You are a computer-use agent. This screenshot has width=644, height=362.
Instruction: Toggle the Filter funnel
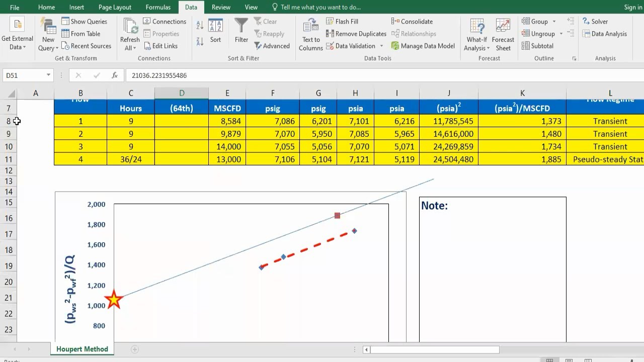(242, 32)
